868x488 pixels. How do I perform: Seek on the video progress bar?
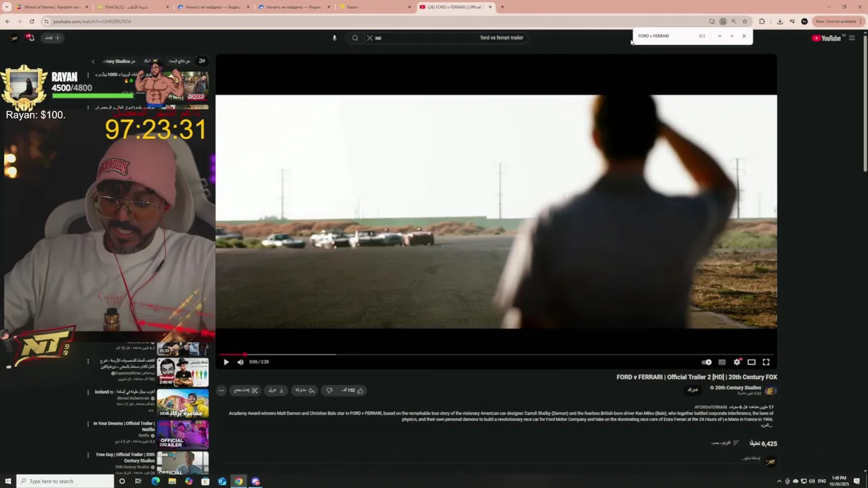(496, 354)
